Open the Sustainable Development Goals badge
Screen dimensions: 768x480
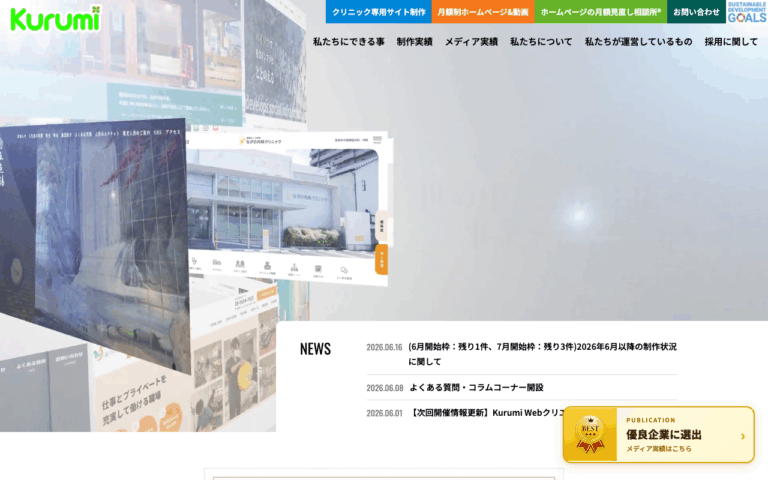click(747, 12)
